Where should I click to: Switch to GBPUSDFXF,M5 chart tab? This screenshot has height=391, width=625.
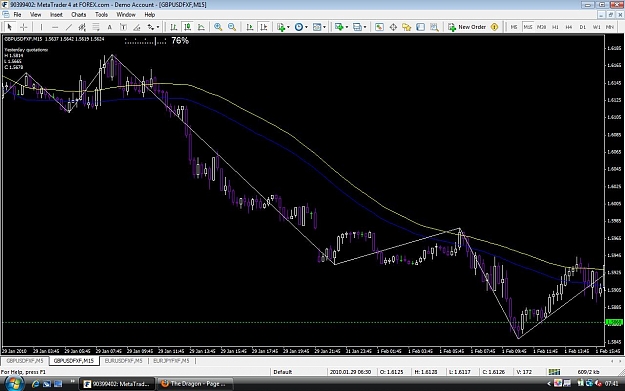25,361
